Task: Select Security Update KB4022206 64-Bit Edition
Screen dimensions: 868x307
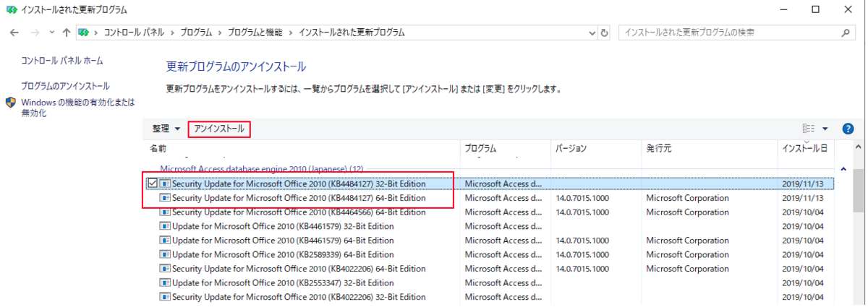Action: point(299,269)
